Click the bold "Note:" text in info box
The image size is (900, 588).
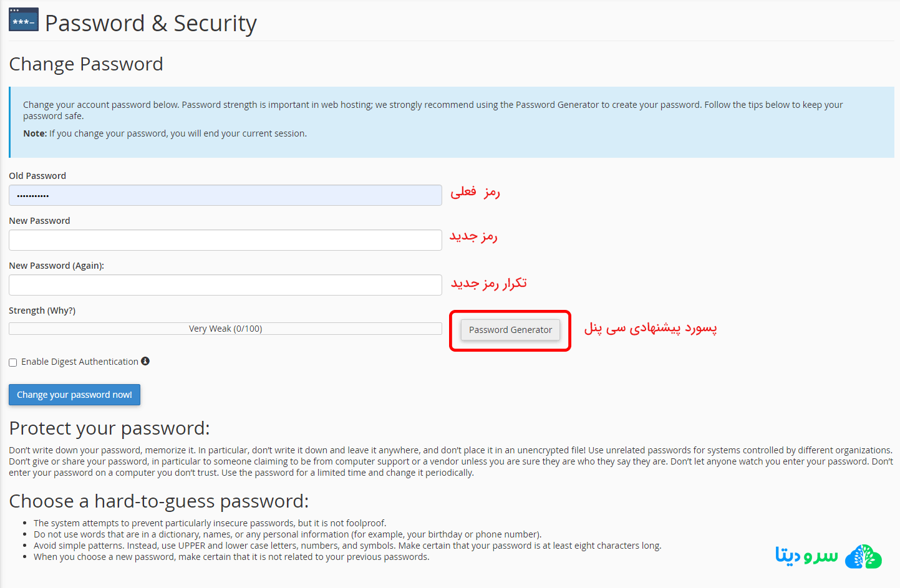click(35, 133)
